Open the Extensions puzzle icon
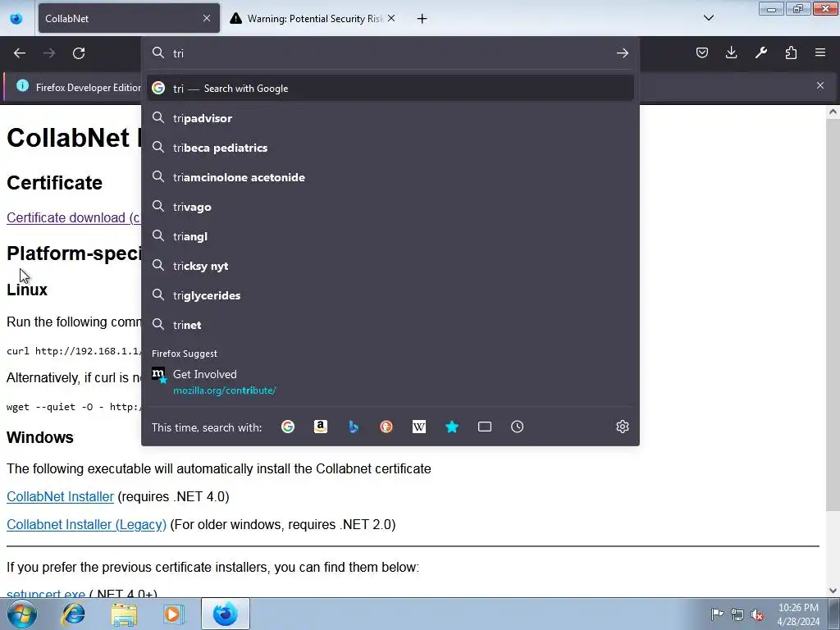 tap(791, 52)
